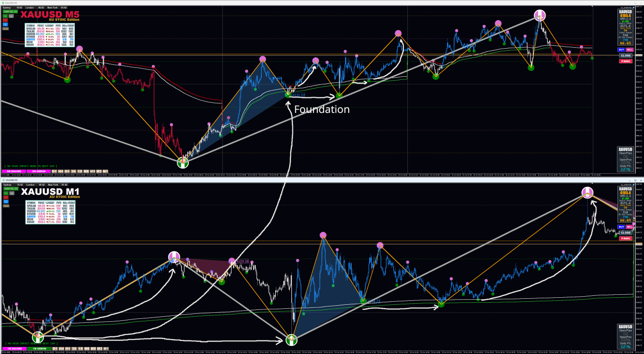
Task: Click the blue A button in M5 chart
Action: (x=5, y=24)
